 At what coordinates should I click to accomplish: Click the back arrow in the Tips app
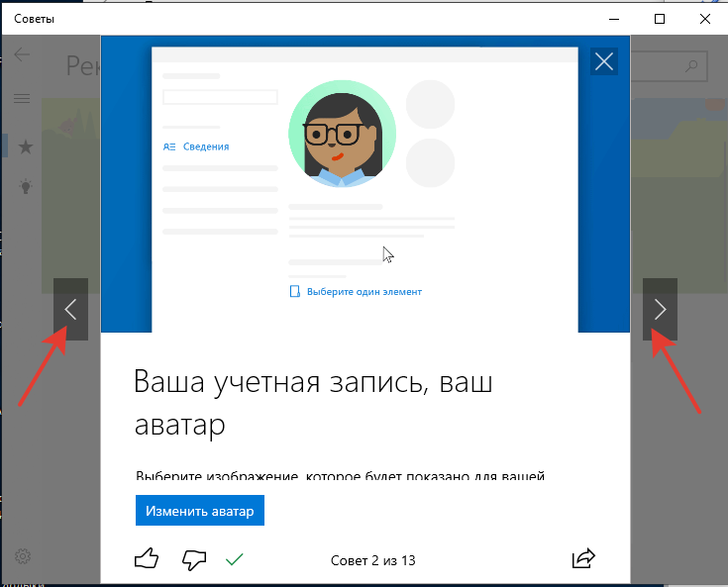point(22,54)
